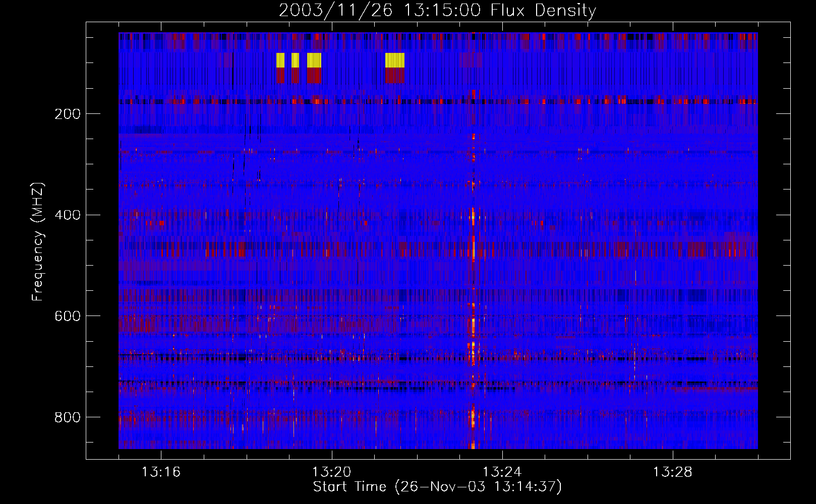Screen dimensions: 816x504
Task: Click the leftmost yellow block in the spectrogram
Action: tap(280, 60)
